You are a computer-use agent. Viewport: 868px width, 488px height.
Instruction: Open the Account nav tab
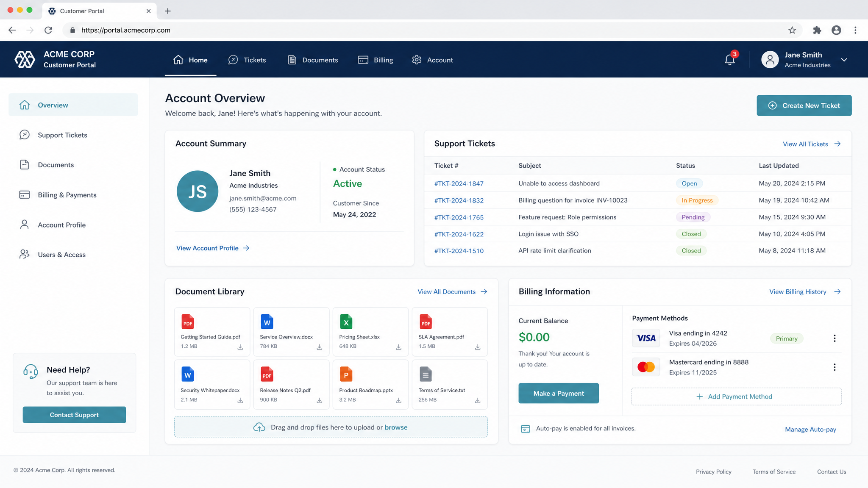point(432,60)
